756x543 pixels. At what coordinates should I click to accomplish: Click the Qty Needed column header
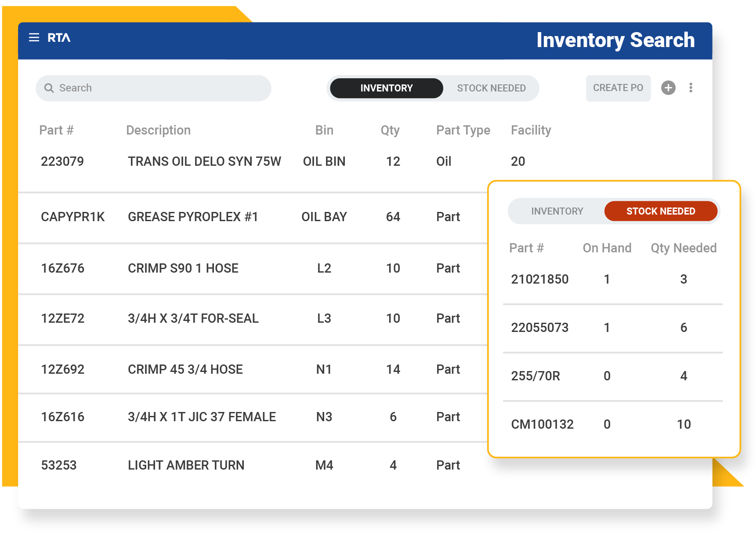pyautogui.click(x=684, y=248)
